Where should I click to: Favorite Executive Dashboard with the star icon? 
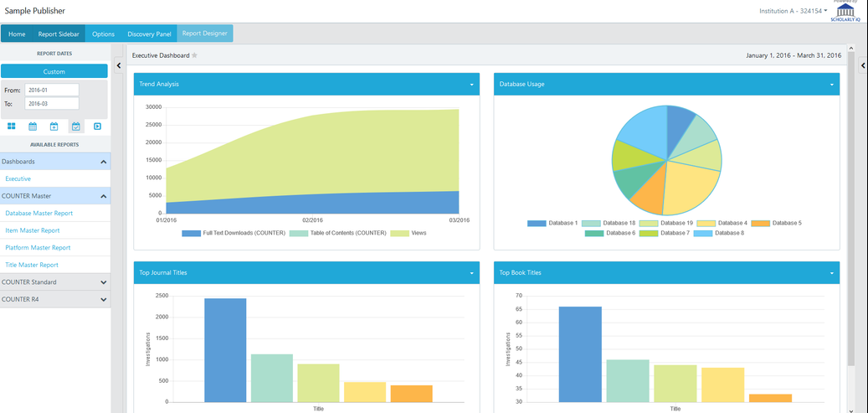(x=194, y=55)
